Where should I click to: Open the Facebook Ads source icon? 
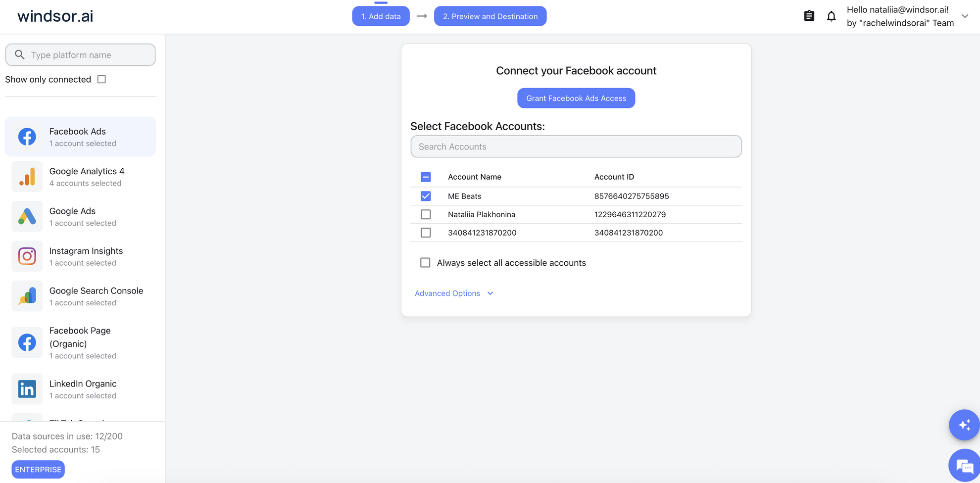click(27, 137)
